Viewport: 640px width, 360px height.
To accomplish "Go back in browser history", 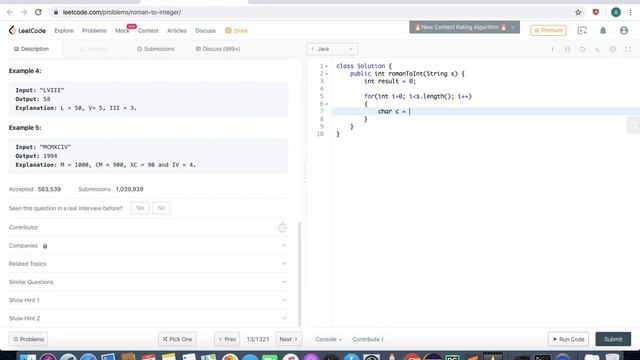I will (x=10, y=12).
